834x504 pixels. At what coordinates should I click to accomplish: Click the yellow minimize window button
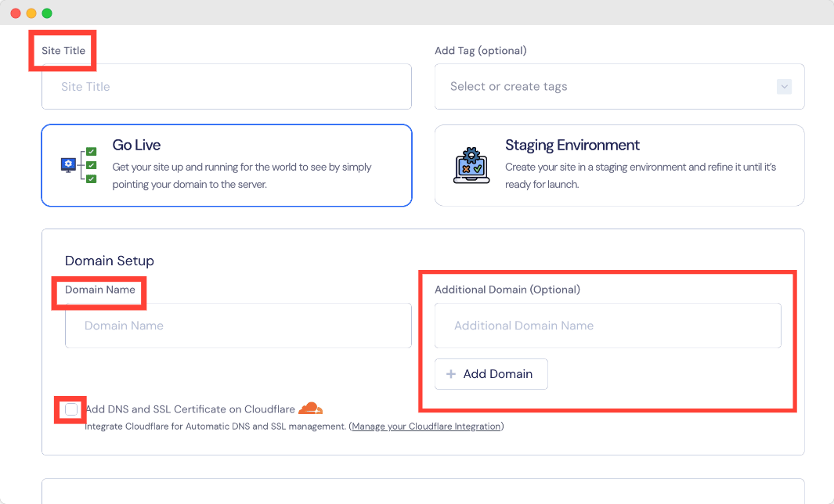(31, 13)
